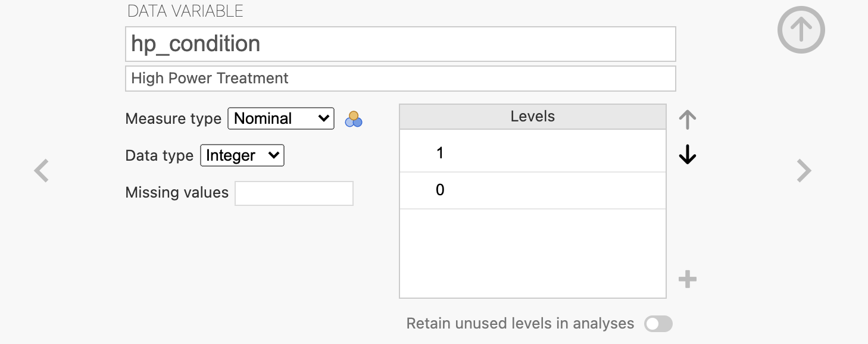Open the Measure type Nominal dropdown
This screenshot has width=868, height=344.
point(281,118)
